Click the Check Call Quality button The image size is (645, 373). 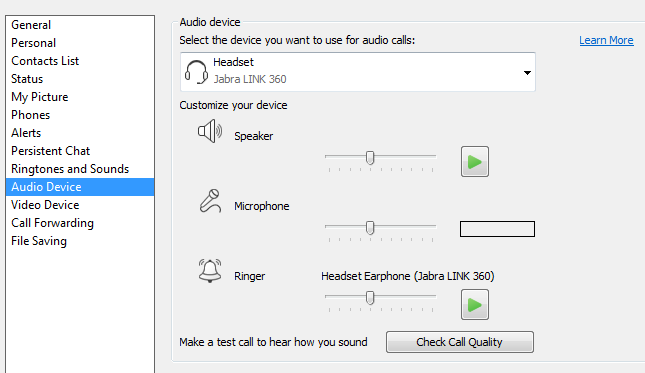[460, 342]
